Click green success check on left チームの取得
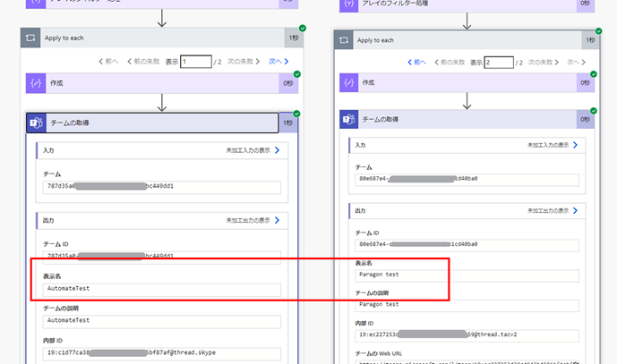This screenshot has width=617, height=364. 296,114
